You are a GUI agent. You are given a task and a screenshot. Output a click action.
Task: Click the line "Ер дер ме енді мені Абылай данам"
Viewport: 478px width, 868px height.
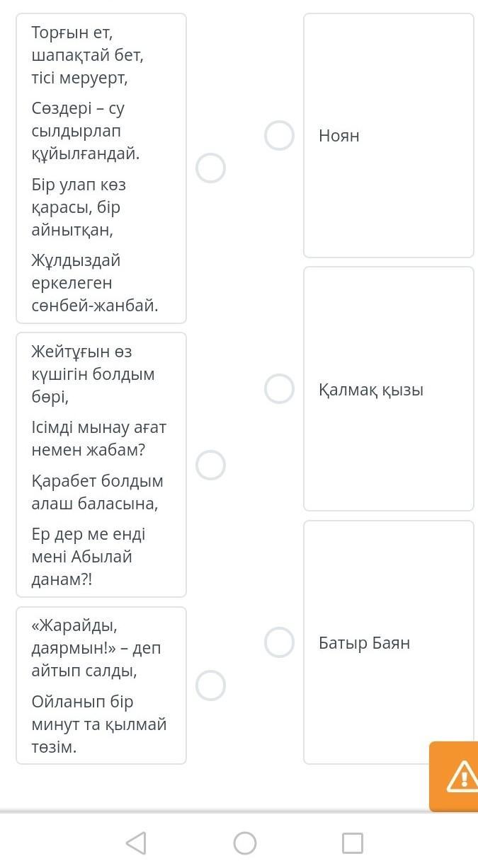tap(89, 557)
